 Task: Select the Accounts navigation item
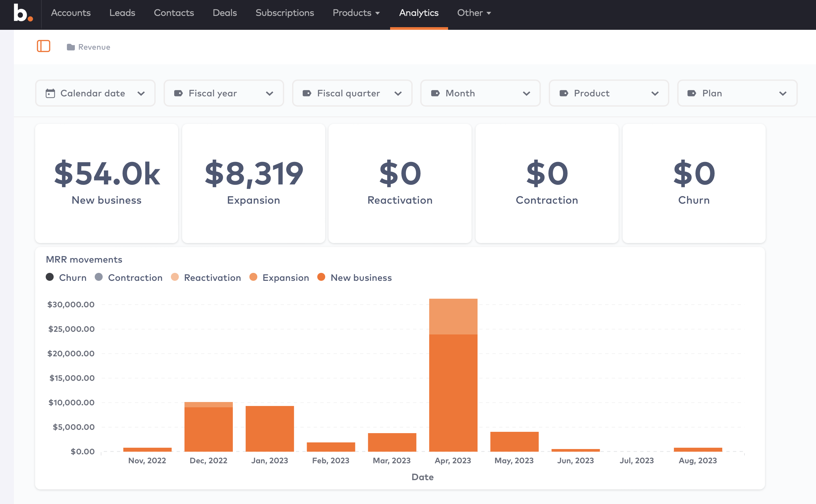pos(71,13)
